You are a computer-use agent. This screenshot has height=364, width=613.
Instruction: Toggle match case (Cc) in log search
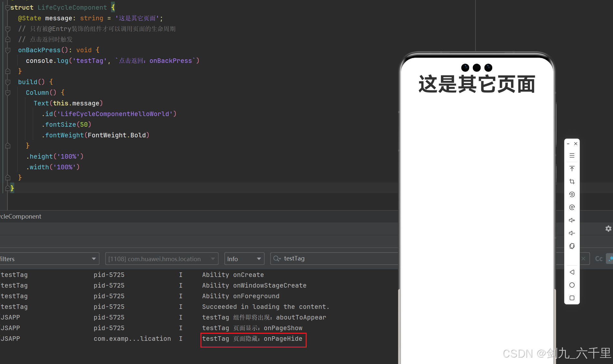599,259
